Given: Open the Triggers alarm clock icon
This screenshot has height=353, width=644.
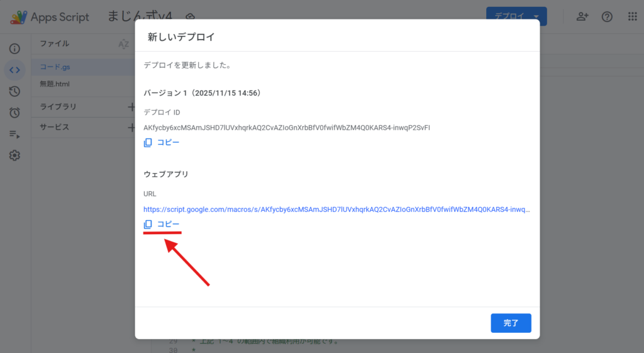Looking at the screenshot, I should [14, 113].
